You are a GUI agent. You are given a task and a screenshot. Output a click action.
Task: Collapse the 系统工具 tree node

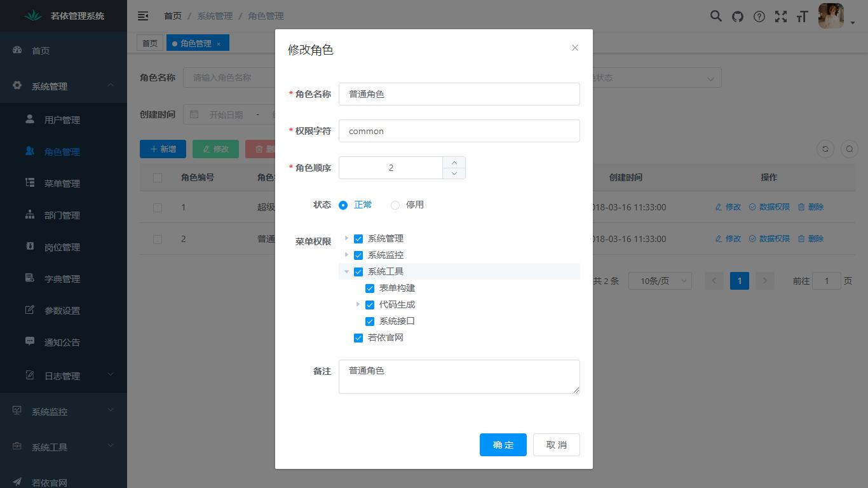346,271
